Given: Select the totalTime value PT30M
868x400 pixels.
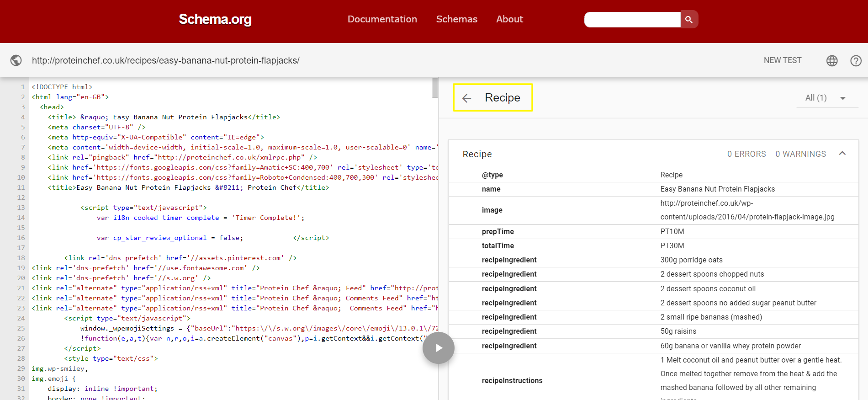Looking at the screenshot, I should click(x=672, y=246).
